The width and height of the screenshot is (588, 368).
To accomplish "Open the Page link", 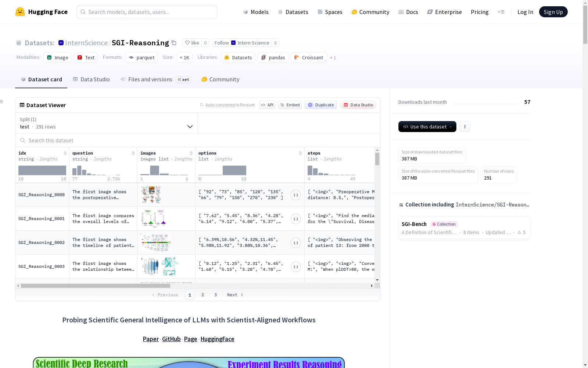I will point(190,339).
